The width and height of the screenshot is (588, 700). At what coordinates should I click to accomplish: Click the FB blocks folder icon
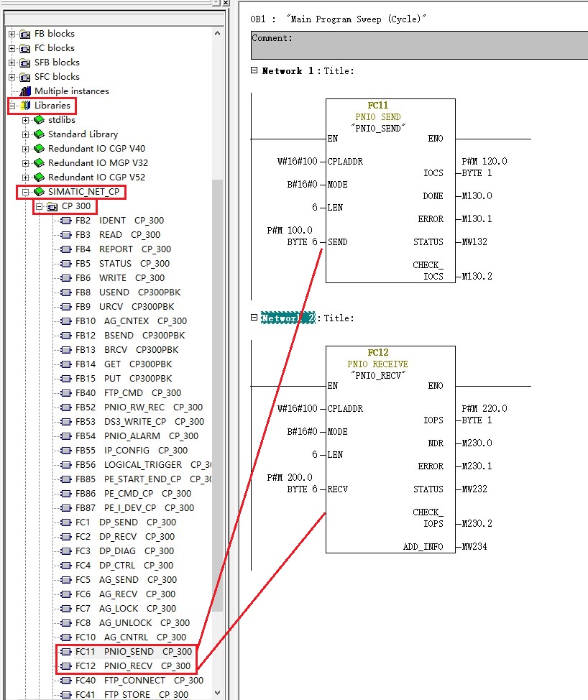tap(25, 34)
